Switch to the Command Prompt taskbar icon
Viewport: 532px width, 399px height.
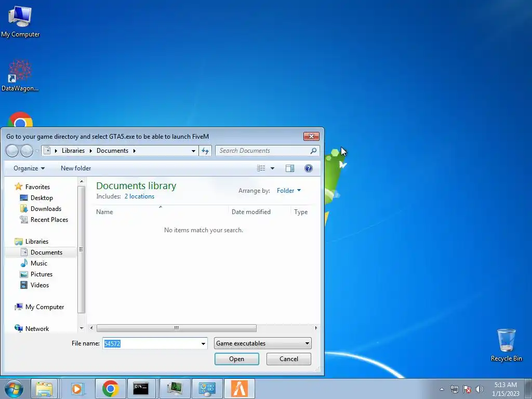click(141, 389)
